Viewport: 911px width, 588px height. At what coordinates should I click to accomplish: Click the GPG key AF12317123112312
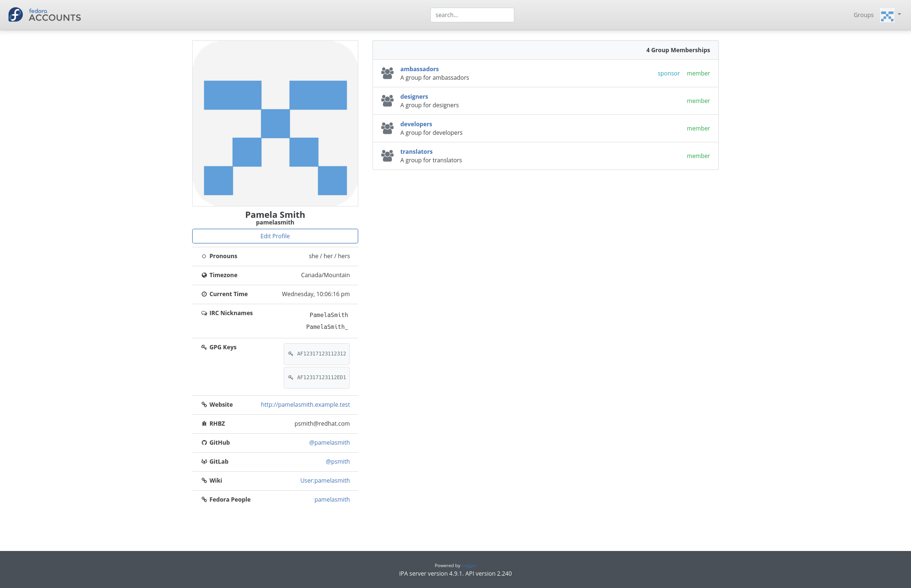click(316, 354)
